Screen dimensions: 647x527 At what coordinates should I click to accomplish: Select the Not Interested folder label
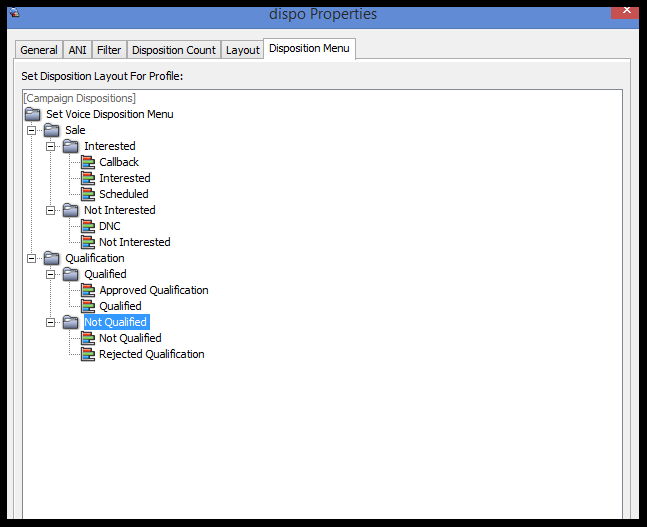120,210
